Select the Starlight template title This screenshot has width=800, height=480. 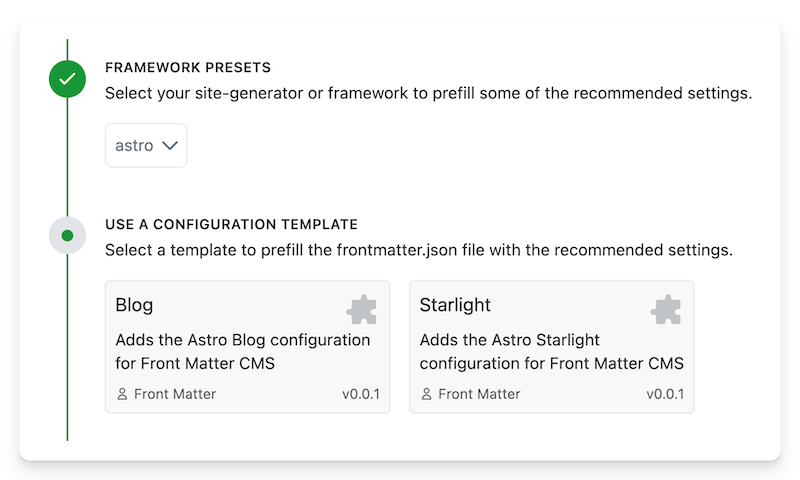point(455,305)
